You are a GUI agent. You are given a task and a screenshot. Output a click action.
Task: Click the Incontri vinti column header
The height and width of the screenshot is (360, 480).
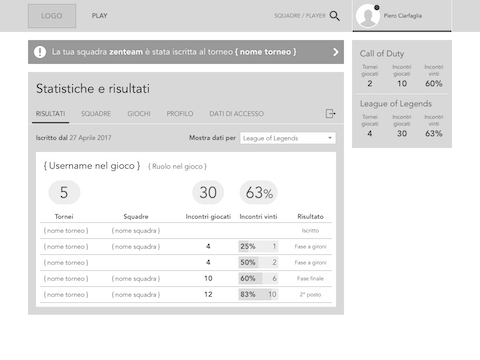click(258, 217)
